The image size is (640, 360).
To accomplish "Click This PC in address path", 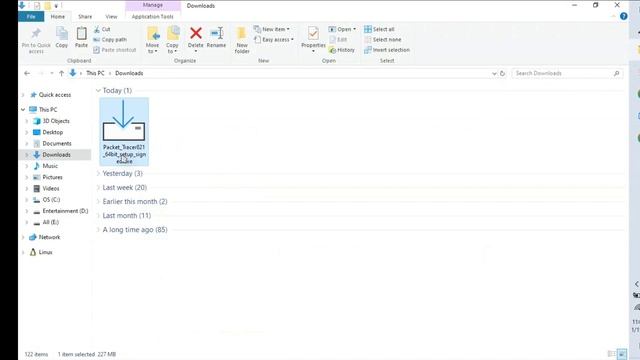I will pyautogui.click(x=95, y=73).
